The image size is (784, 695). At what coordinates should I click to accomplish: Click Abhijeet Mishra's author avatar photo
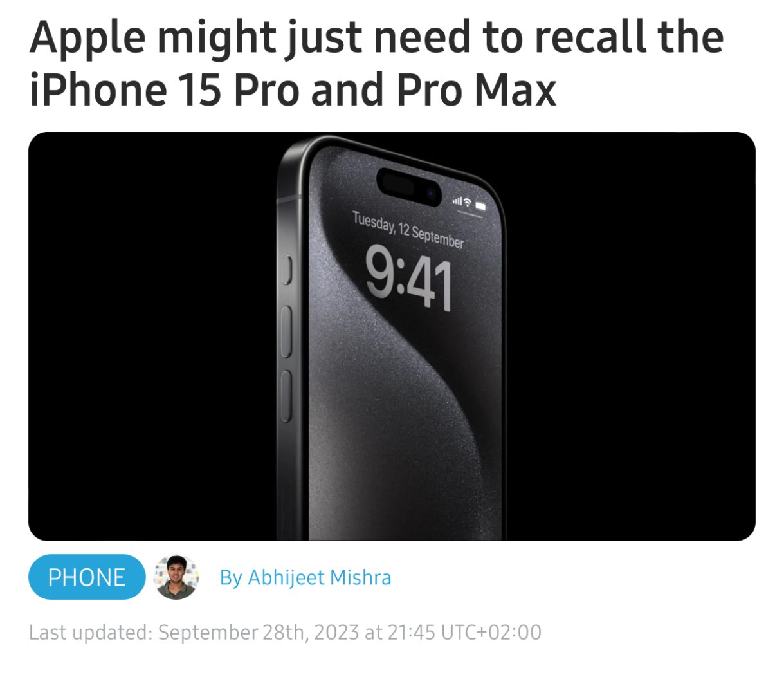(176, 577)
